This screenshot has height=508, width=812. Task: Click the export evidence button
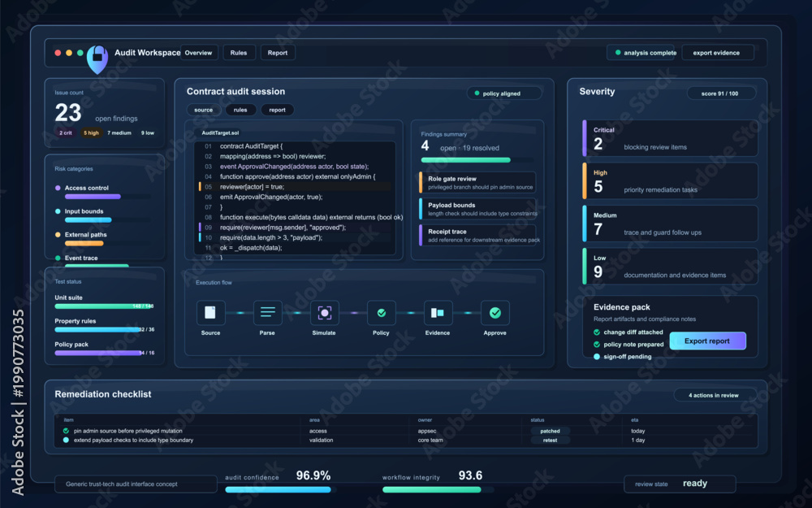pyautogui.click(x=717, y=53)
